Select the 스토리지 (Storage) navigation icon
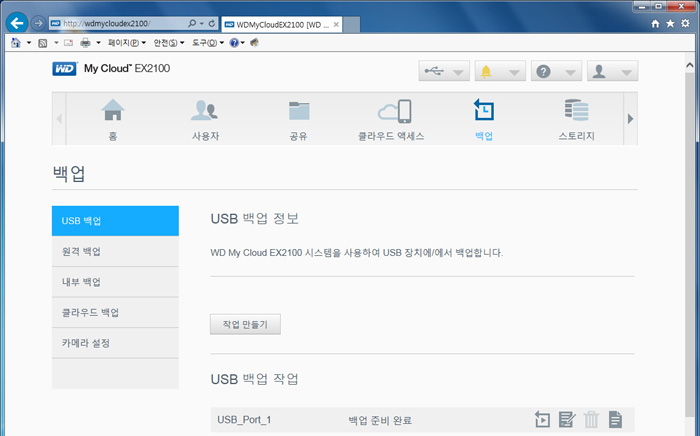Viewport: 700px width, 436px height. point(577,116)
